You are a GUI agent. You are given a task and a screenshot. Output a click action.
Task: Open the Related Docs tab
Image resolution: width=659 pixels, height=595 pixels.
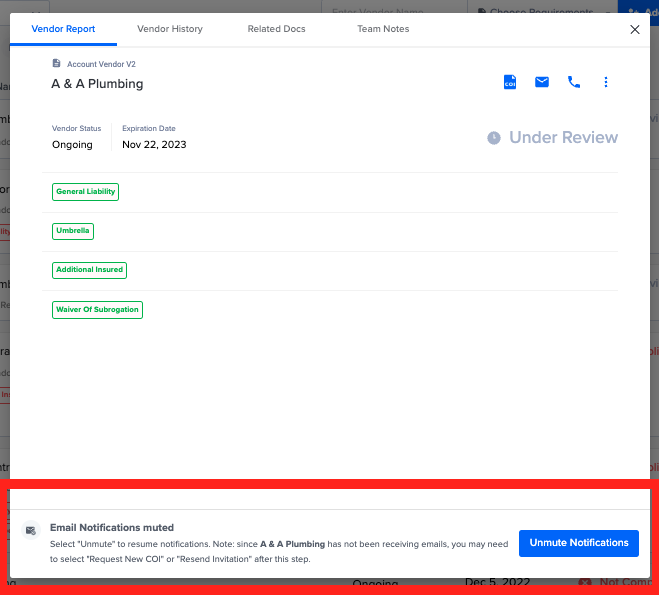tap(276, 29)
